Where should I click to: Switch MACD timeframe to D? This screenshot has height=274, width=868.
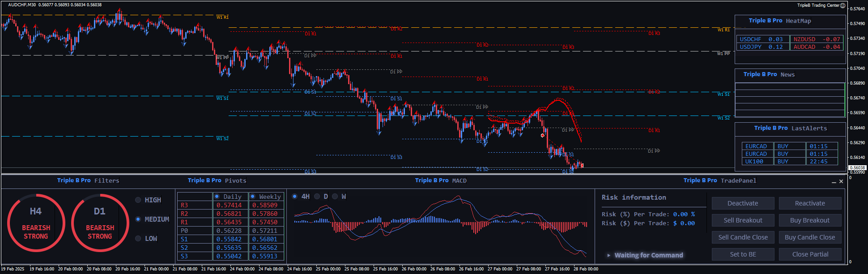(x=317, y=197)
